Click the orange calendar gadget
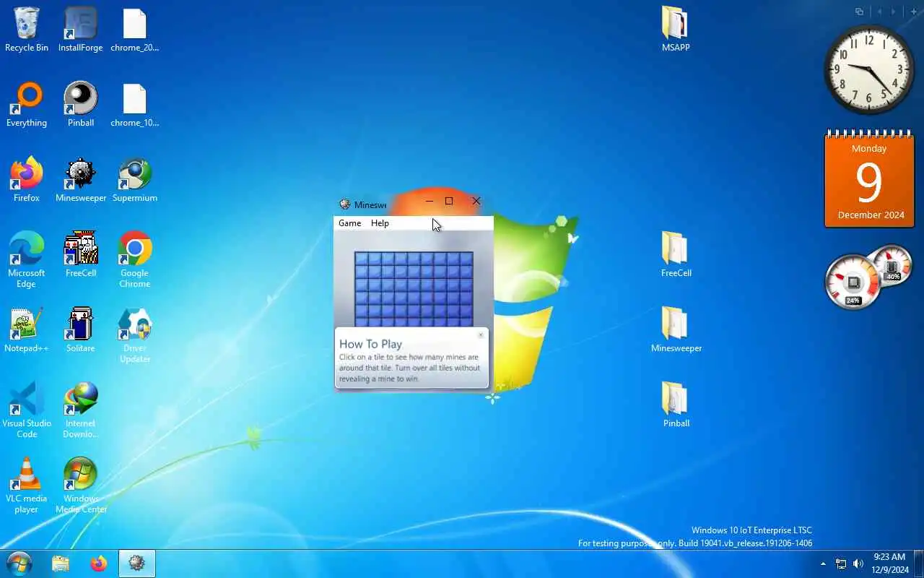The height and width of the screenshot is (578, 924). [869, 179]
